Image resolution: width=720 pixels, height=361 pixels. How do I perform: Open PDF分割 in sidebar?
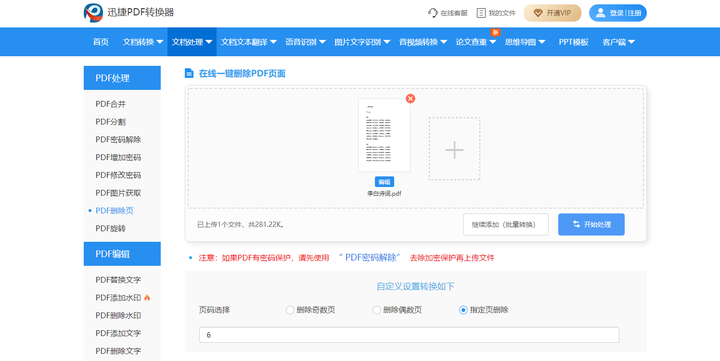pos(111,122)
